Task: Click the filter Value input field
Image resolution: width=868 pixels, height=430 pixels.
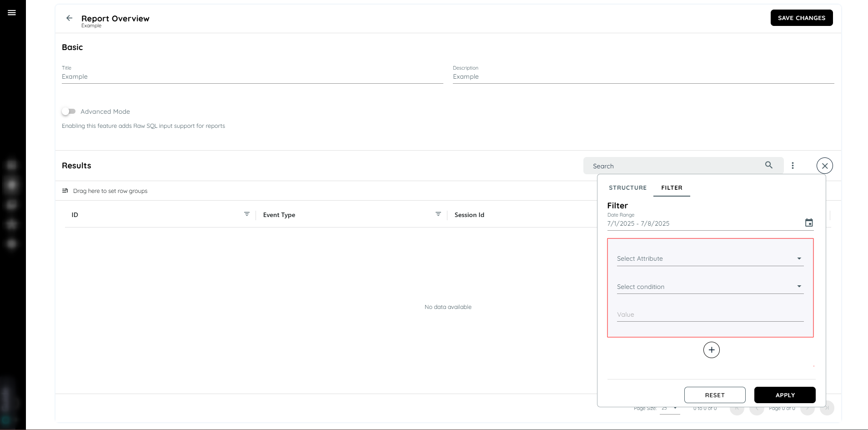Action: point(710,314)
